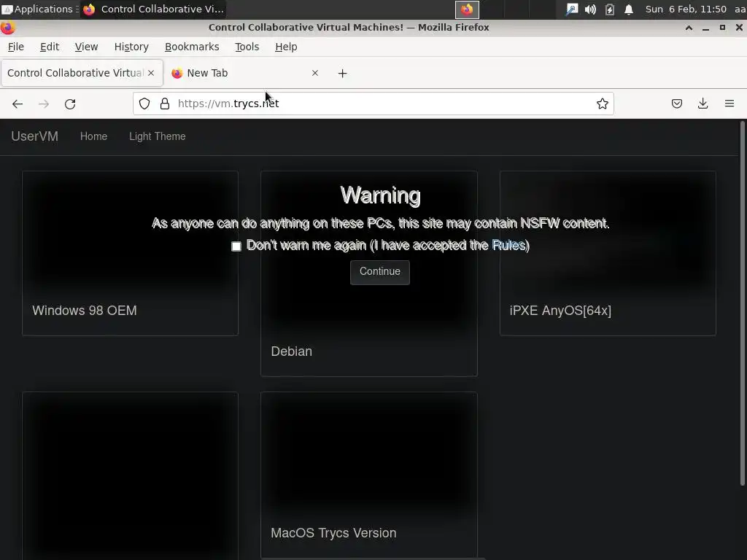The image size is (747, 560).
Task: Open the Edit menu
Action: (50, 47)
